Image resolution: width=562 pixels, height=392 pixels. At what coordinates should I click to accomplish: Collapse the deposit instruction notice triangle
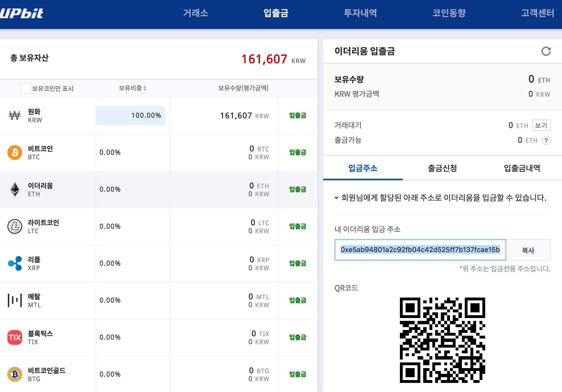(336, 199)
